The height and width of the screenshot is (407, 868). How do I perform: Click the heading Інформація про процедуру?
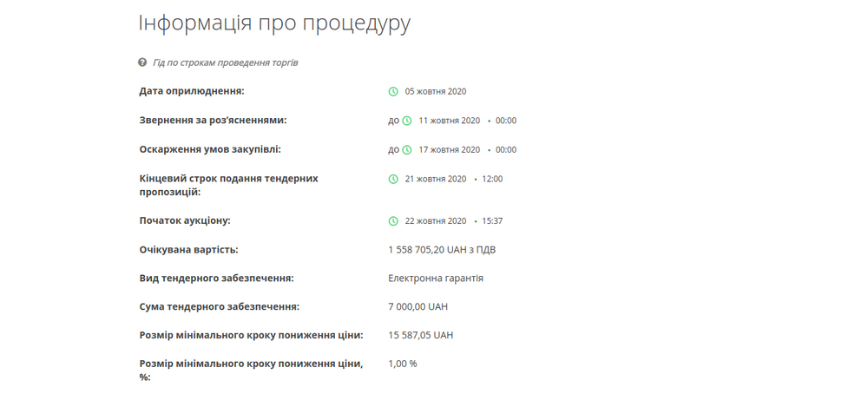274,23
